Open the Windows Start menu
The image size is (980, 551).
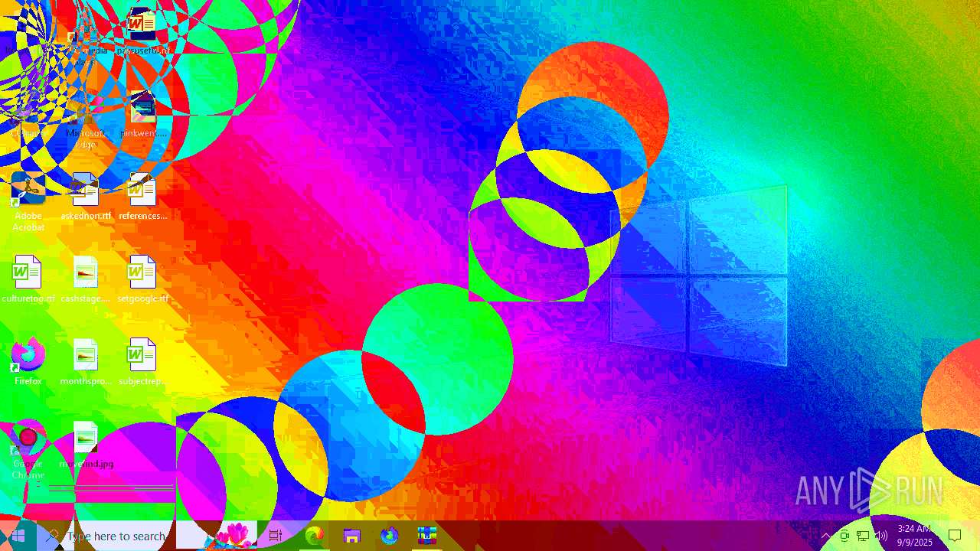tap(18, 536)
